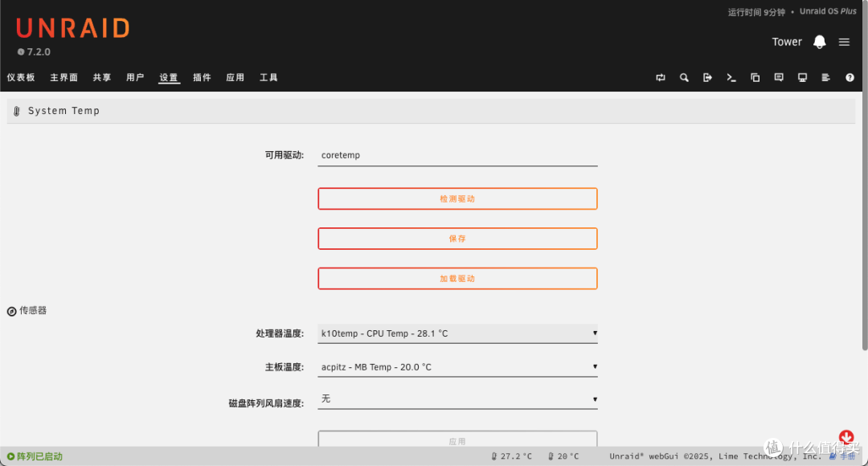Viewport: 868px width, 466px height.
Task: Open the 应用 apps menu
Action: pyautogui.click(x=235, y=77)
